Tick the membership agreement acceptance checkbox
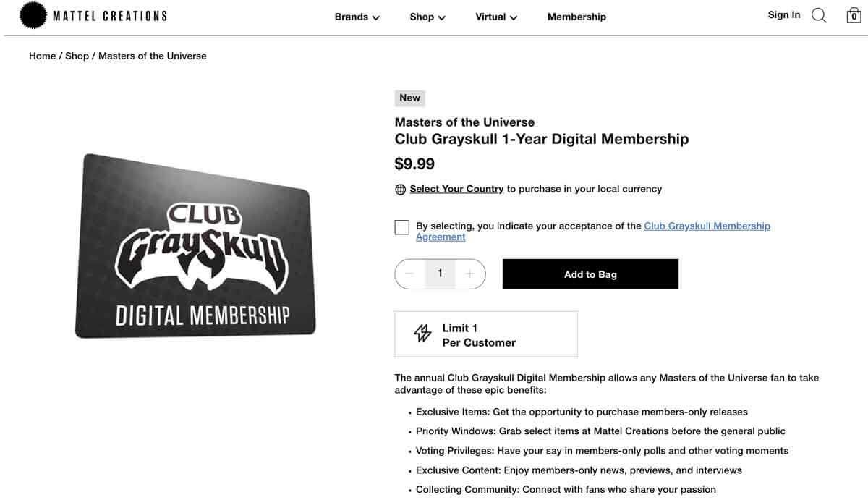The width and height of the screenshot is (868, 500). coord(402,227)
